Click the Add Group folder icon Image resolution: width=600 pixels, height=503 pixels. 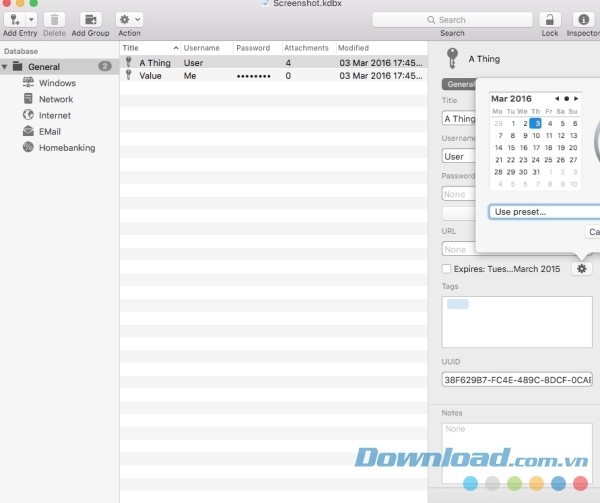tap(90, 19)
